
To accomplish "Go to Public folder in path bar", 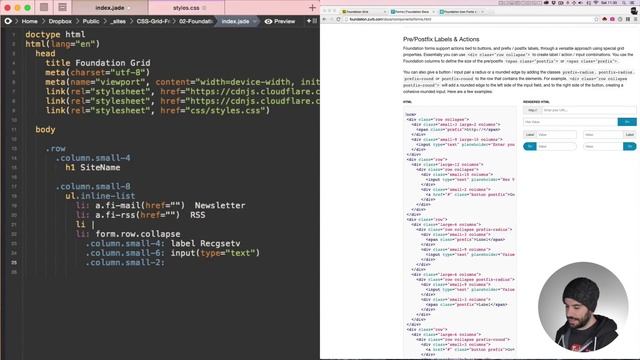I will (91, 21).
